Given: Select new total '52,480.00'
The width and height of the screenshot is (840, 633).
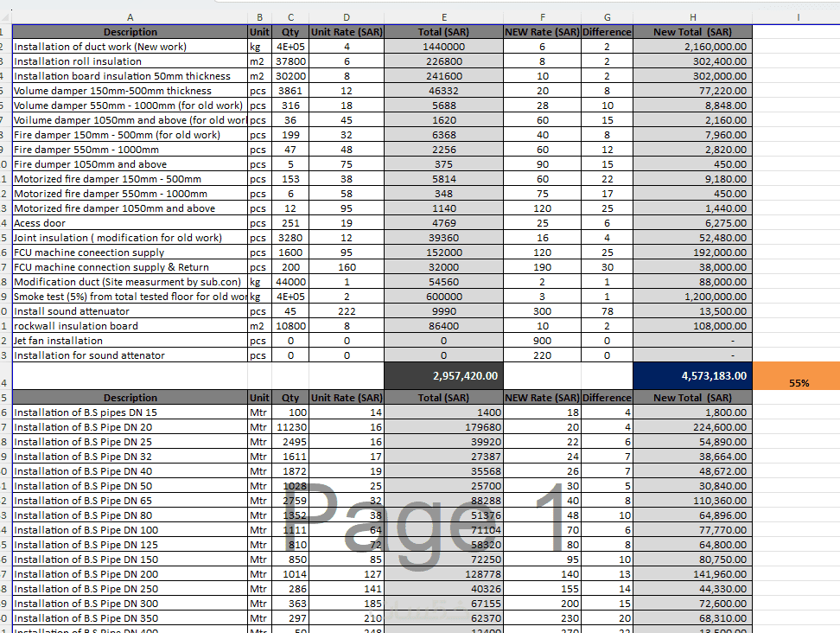Looking at the screenshot, I should click(693, 238).
